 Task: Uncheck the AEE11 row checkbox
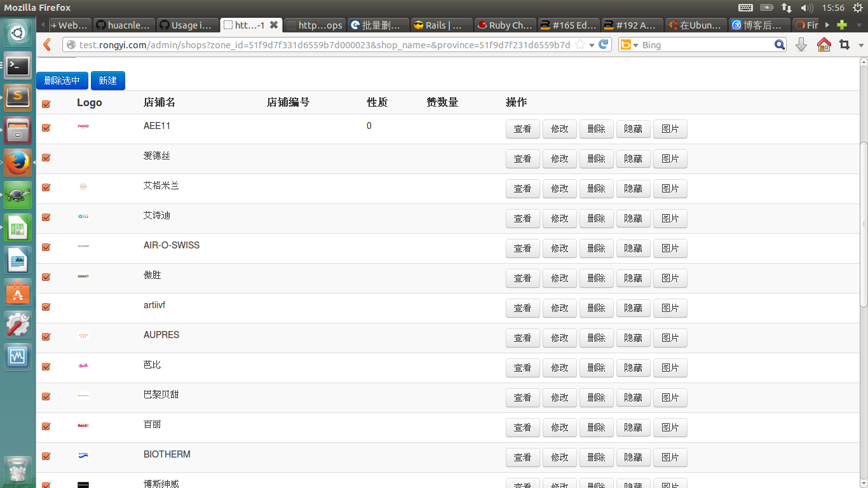[46, 128]
